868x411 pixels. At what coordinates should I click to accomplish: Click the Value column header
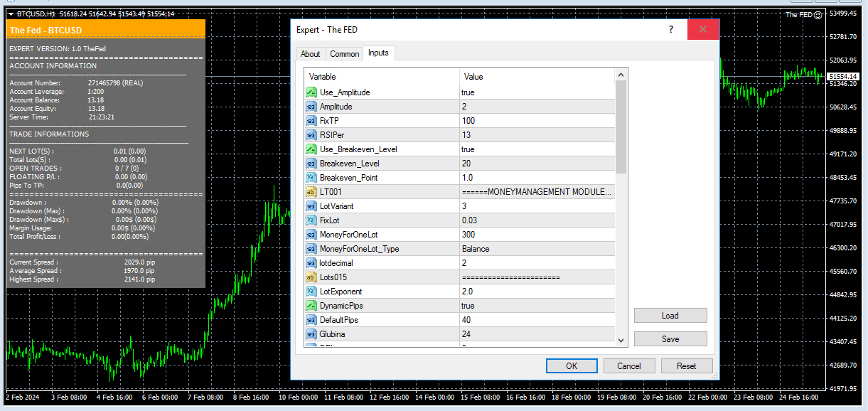pos(537,77)
